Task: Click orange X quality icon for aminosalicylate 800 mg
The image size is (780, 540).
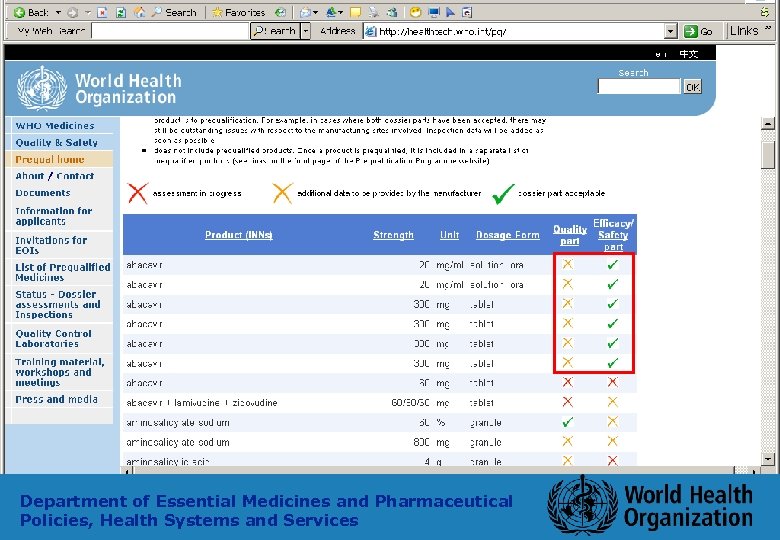Action: click(568, 441)
